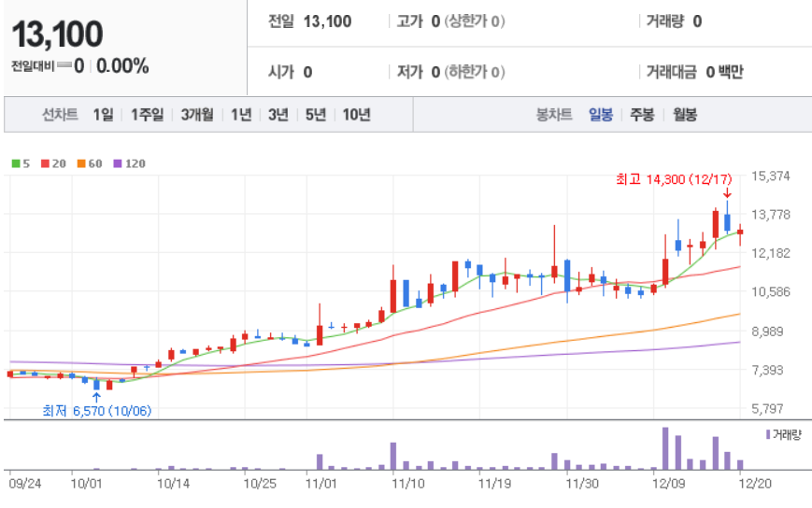Click the 11/30 date axis label
This screenshot has width=812, height=508.
point(582,484)
